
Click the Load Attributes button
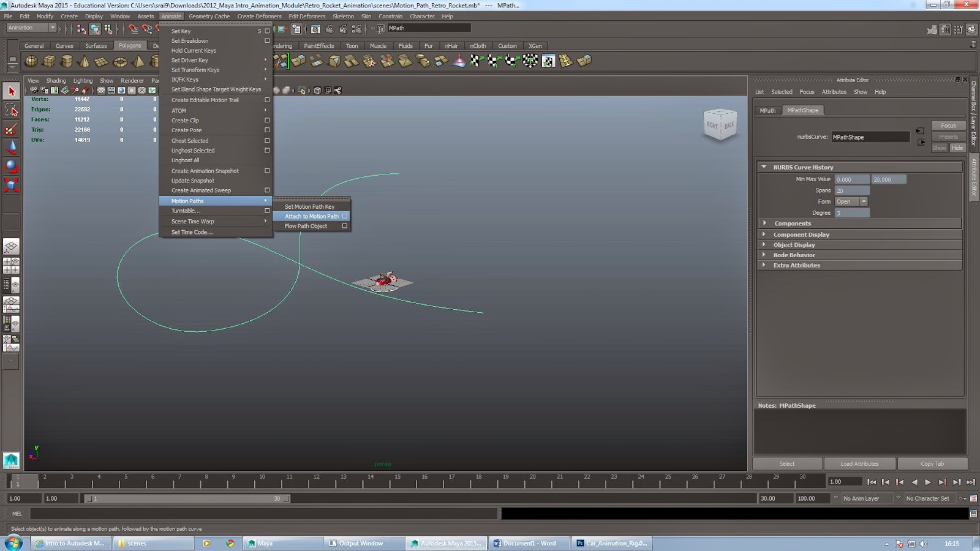(x=859, y=464)
